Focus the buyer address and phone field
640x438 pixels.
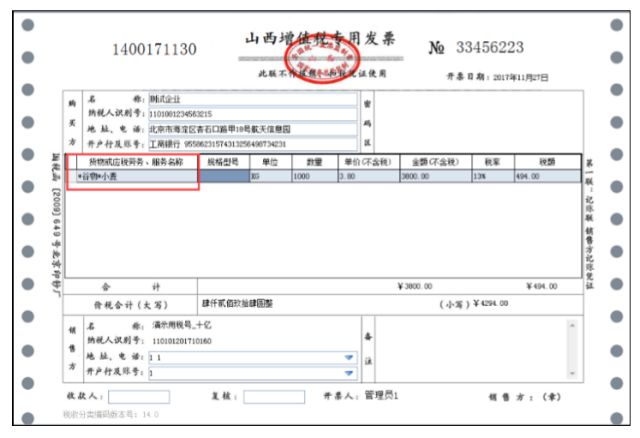click(252, 129)
